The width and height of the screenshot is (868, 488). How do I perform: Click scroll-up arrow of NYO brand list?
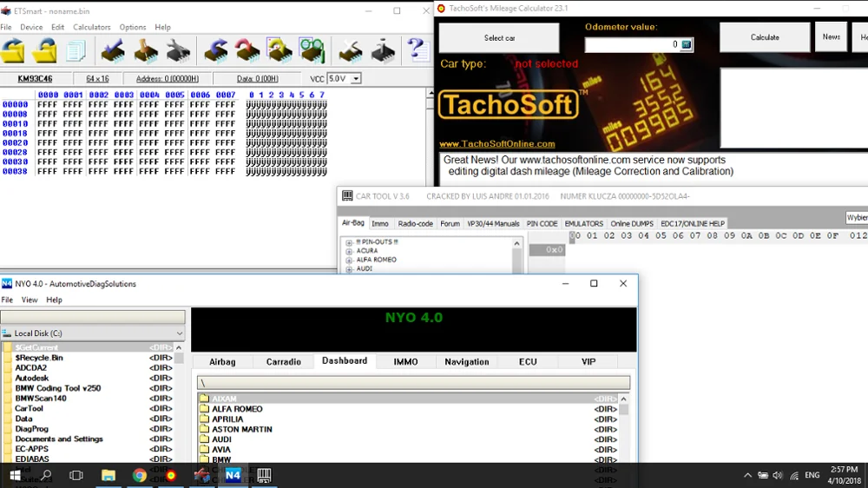623,399
